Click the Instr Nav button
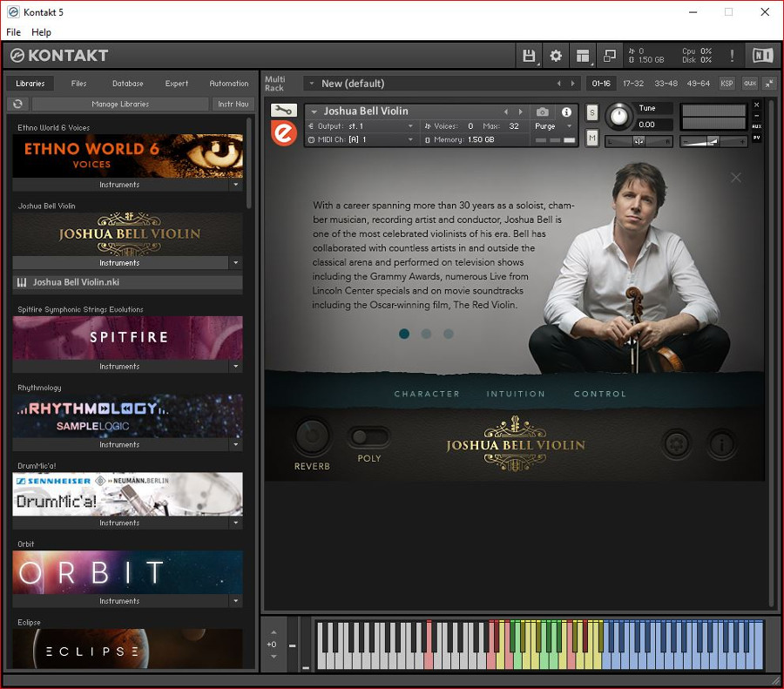This screenshot has width=784, height=689. pos(233,104)
